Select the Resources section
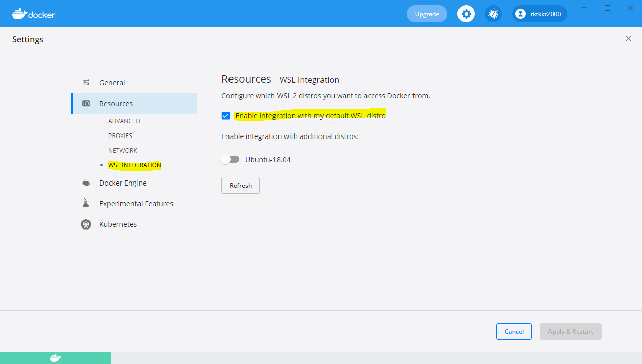 pyautogui.click(x=134, y=103)
